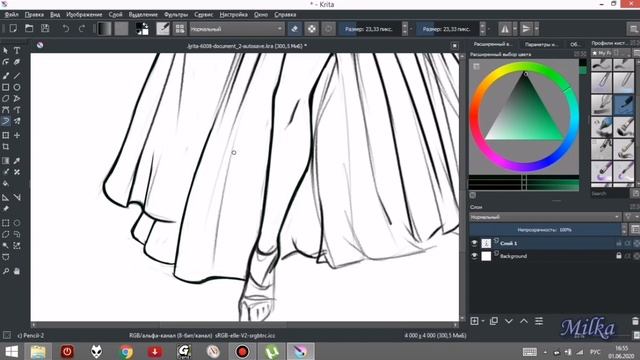Click the brush preset search field

pyautogui.click(x=609, y=193)
